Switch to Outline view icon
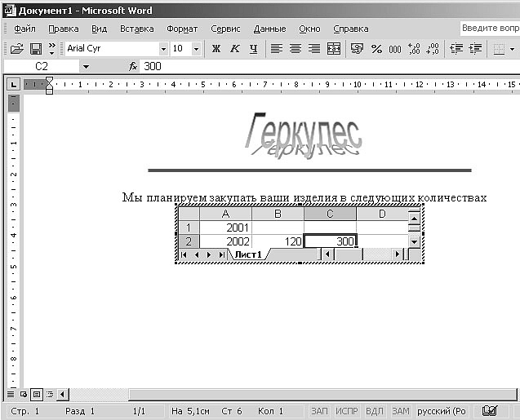The width and height of the screenshot is (520, 420). [x=50, y=394]
